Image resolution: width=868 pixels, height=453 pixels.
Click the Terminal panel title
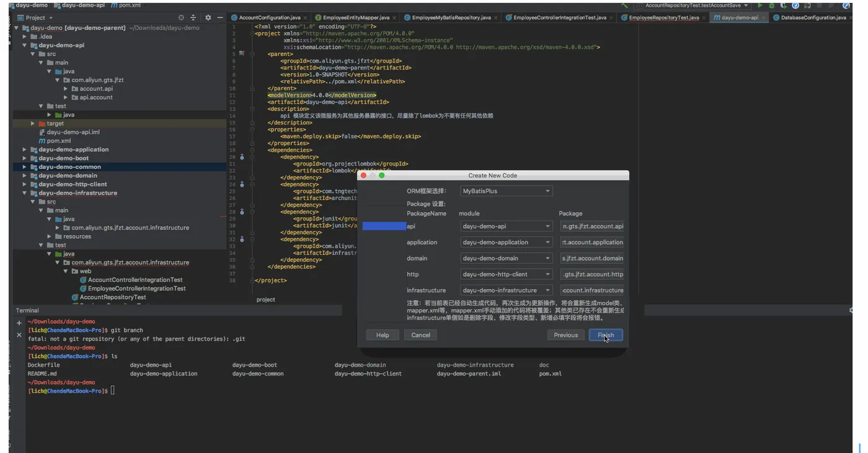(27, 310)
